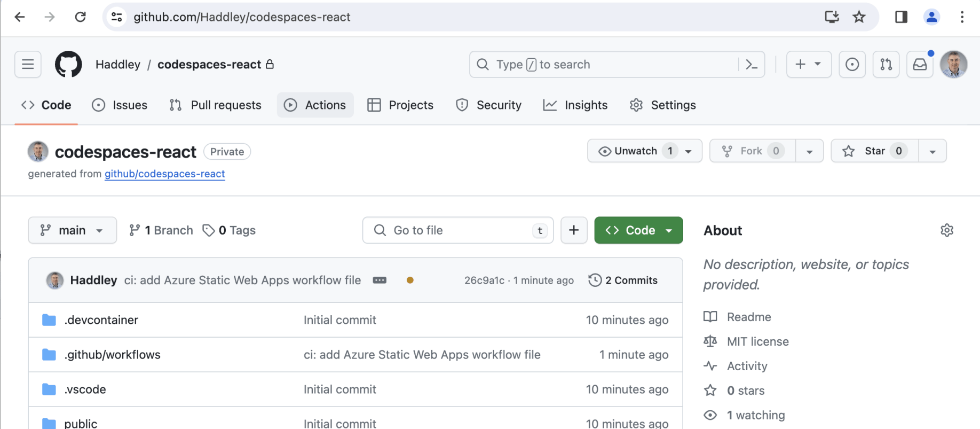Screen dimensions: 980x429
Task: Open the issues icon in top header
Action: [852, 65]
